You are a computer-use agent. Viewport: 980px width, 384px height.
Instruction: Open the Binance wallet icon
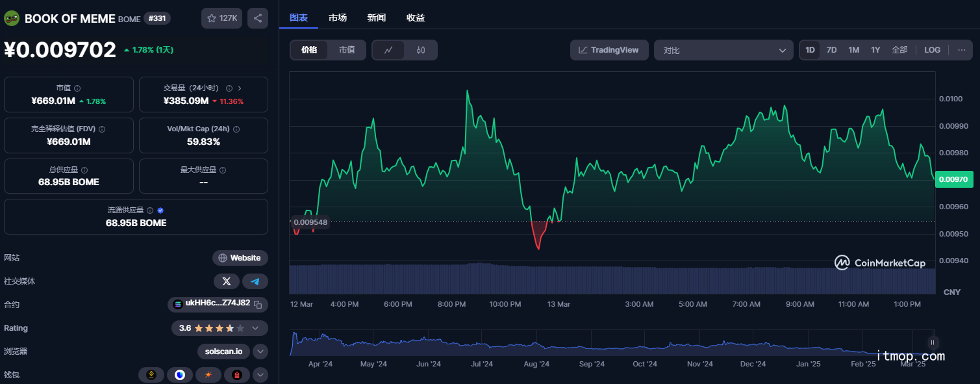click(x=151, y=375)
